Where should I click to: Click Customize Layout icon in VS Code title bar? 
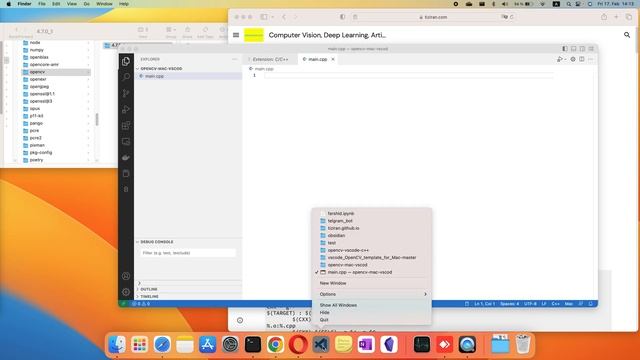pyautogui.click(x=591, y=49)
